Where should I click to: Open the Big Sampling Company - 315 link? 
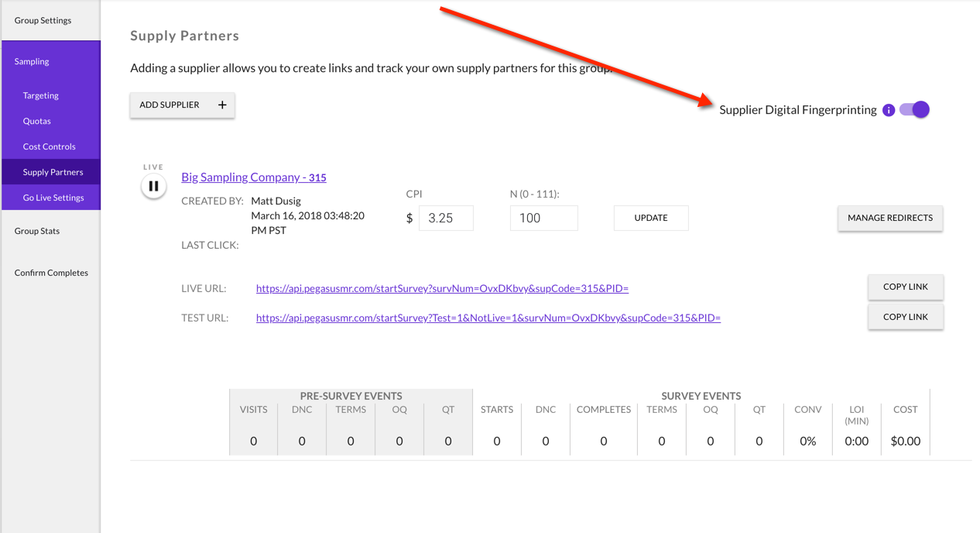coord(253,177)
